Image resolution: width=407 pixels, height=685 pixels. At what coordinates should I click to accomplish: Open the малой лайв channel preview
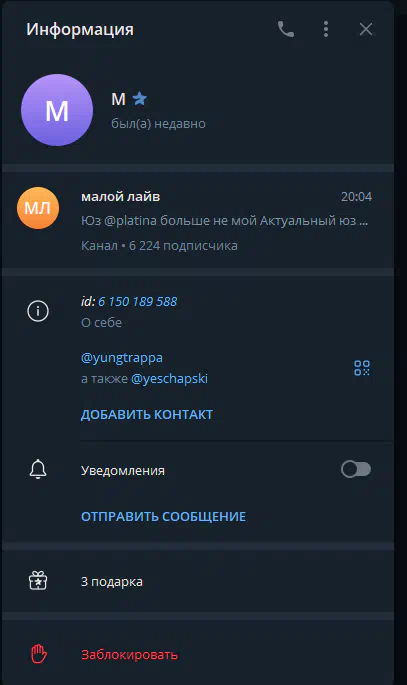(198, 221)
